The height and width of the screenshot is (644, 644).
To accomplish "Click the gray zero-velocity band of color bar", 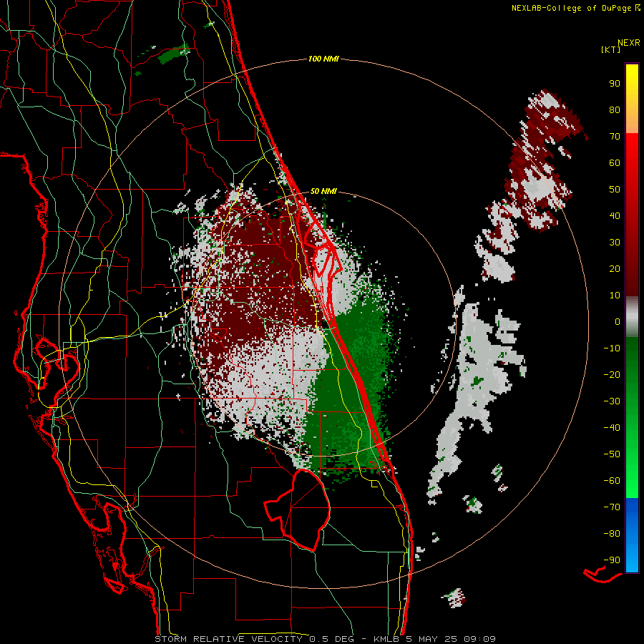I will pyautogui.click(x=632, y=317).
